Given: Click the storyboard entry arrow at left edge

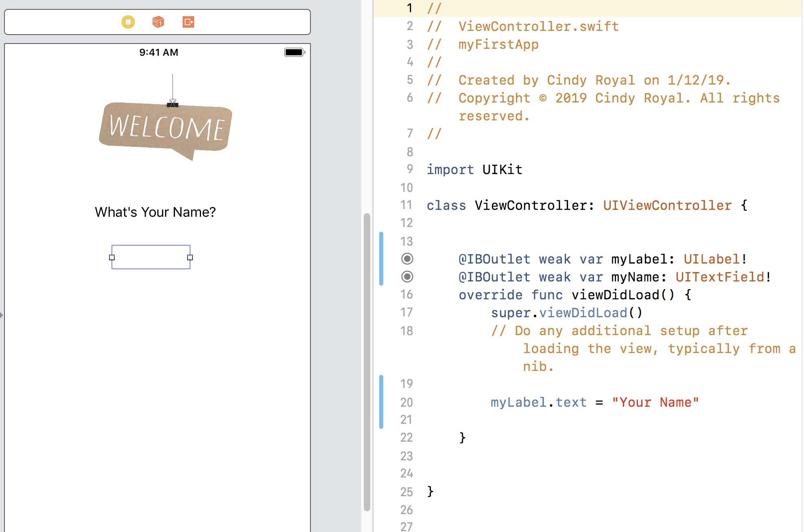Looking at the screenshot, I should [2, 315].
